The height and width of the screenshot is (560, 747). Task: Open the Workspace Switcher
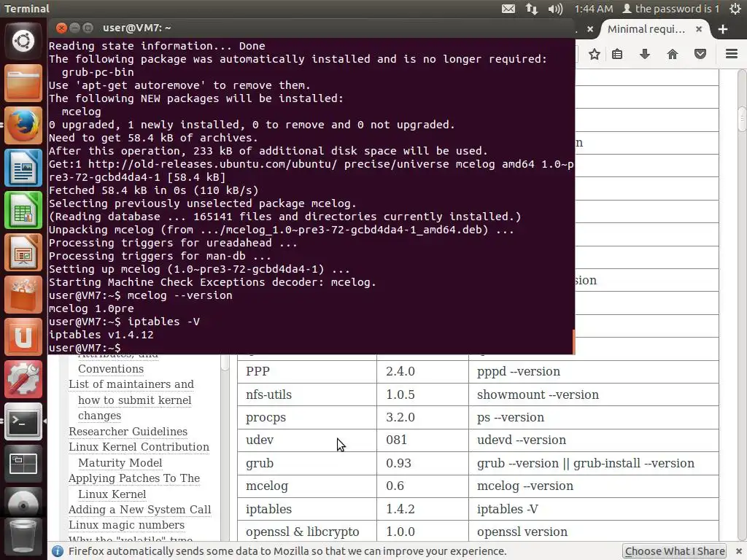coord(23,464)
